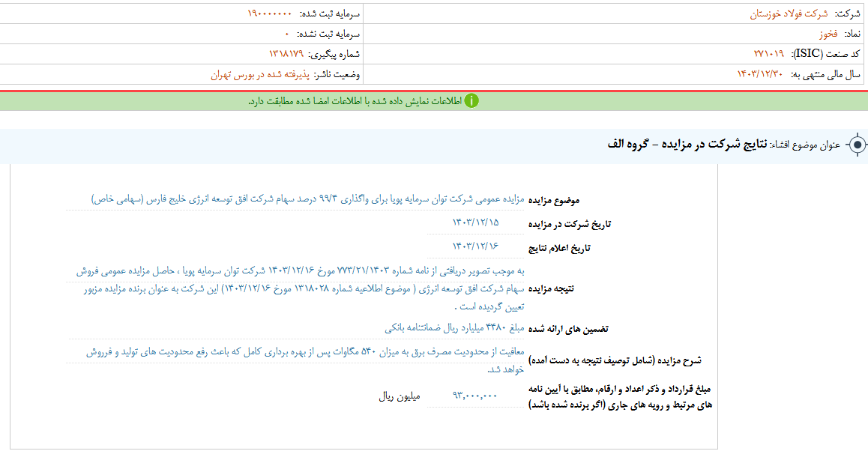Click the auction participation date 1403/12/15

tap(475, 222)
